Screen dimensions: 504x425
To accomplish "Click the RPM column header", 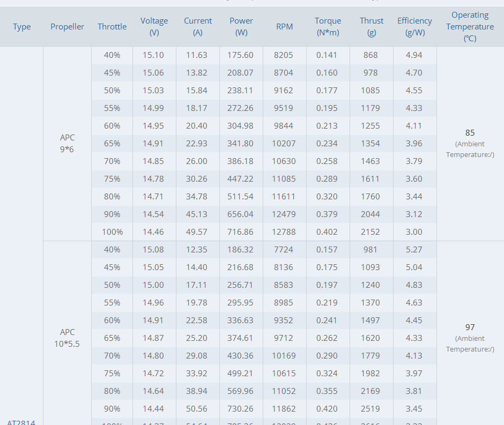I will [x=285, y=27].
